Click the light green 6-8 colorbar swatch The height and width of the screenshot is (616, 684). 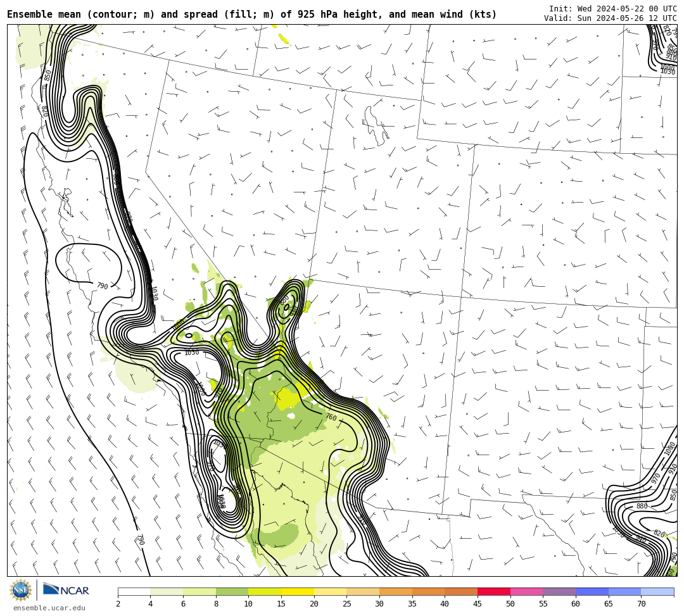(x=199, y=591)
